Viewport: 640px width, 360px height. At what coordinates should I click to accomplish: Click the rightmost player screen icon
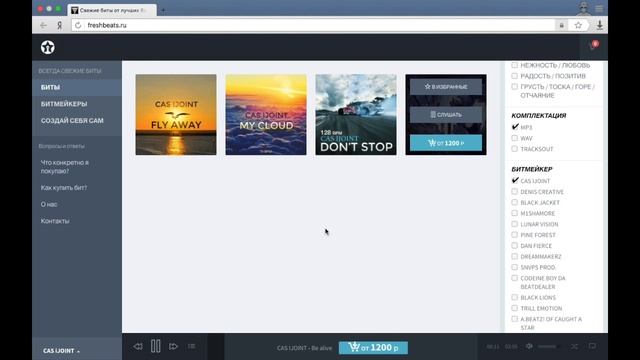click(x=592, y=346)
